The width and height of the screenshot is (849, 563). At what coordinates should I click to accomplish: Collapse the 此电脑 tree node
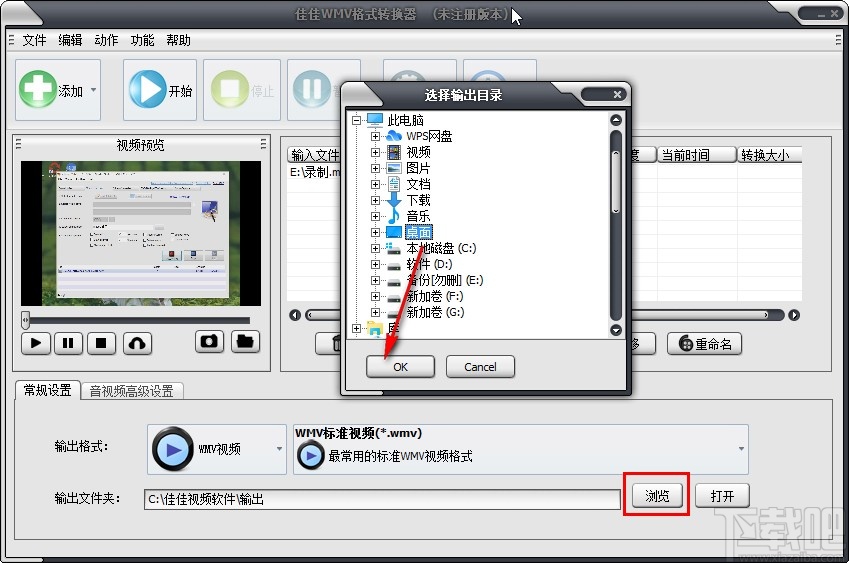pos(356,120)
